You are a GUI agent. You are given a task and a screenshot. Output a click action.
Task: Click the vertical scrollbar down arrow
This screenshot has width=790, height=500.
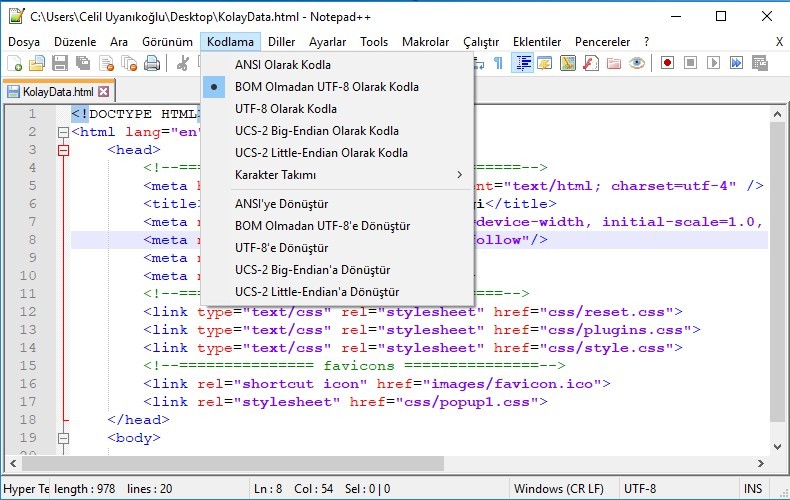point(777,447)
